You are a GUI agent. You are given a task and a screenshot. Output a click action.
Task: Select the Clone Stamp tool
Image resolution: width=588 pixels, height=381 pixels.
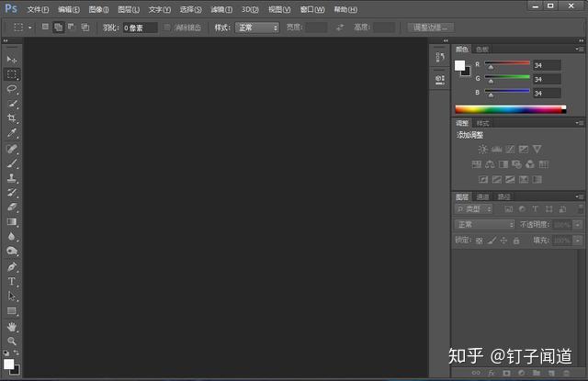click(x=12, y=178)
